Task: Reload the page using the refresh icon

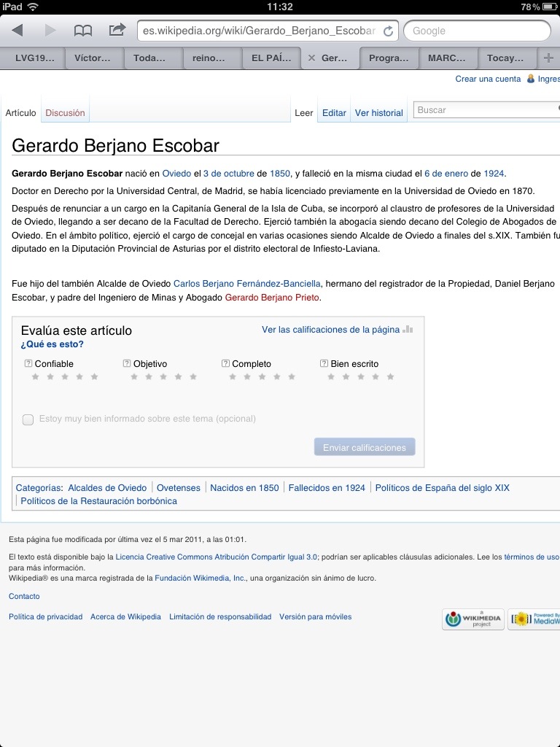Action: 388,31
